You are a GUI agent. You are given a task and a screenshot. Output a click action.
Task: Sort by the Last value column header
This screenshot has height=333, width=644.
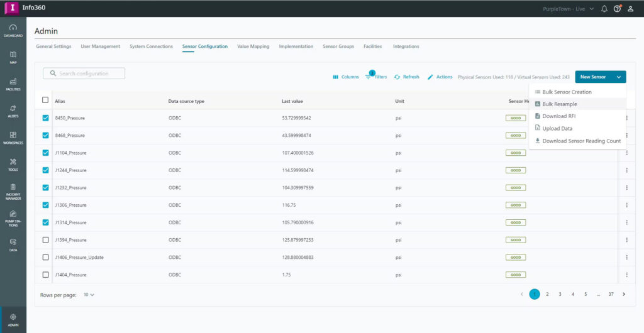point(292,101)
